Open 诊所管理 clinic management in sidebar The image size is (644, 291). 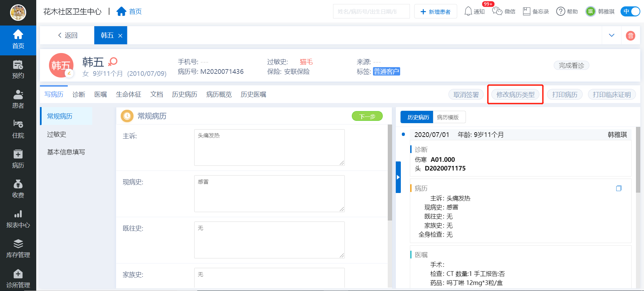pyautogui.click(x=18, y=279)
